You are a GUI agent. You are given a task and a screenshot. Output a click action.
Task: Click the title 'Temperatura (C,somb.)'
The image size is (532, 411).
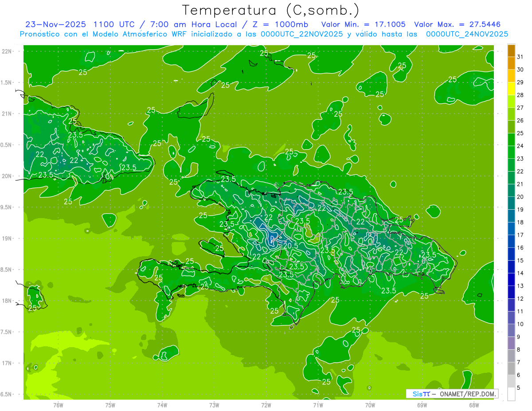(270, 10)
